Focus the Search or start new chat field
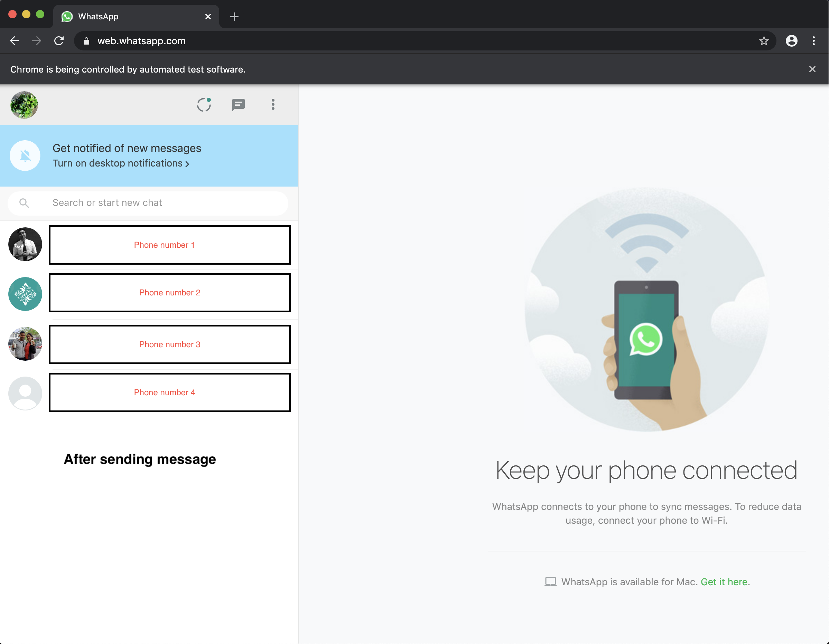 click(x=148, y=203)
